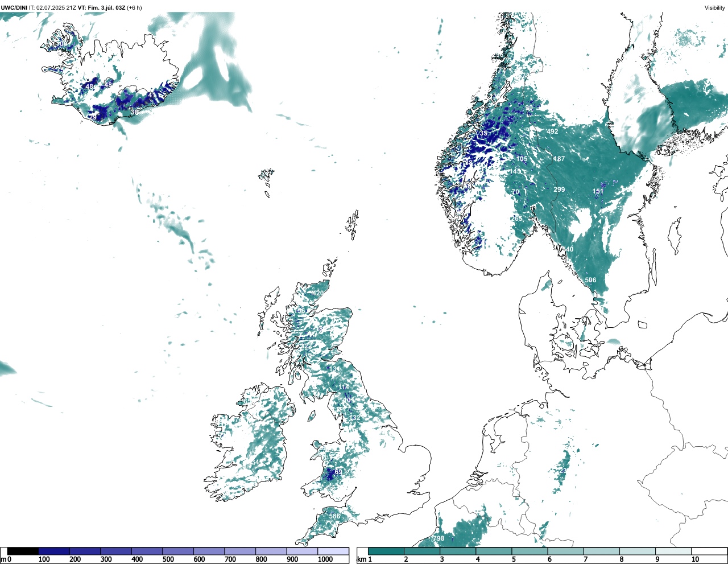
Task: Click the '798' value over northern France
Action: (439, 538)
